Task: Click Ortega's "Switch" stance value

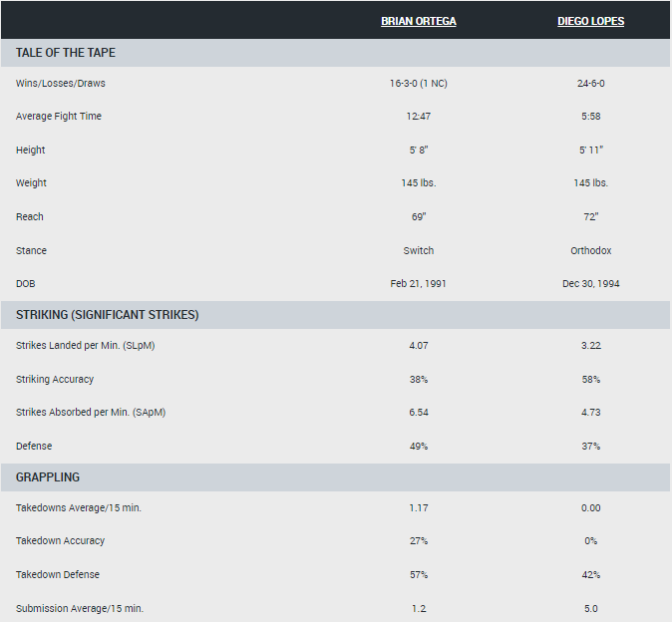Action: 419,251
